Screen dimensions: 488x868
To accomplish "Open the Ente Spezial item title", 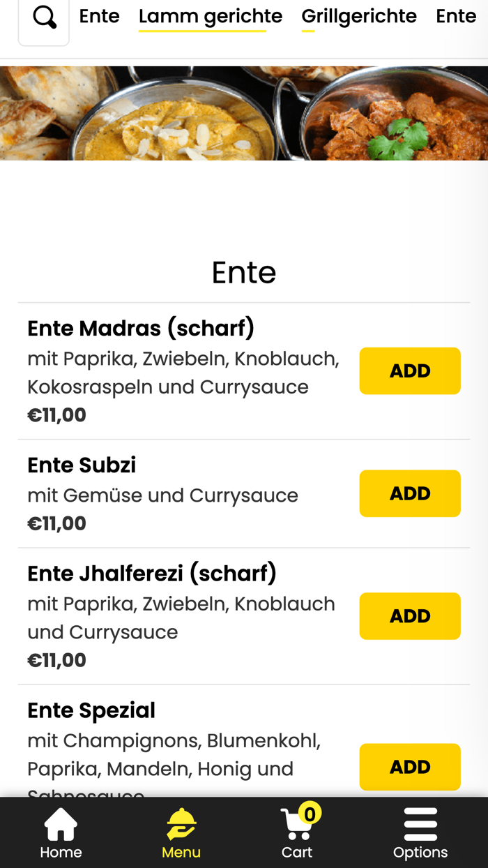I will pyautogui.click(x=91, y=710).
